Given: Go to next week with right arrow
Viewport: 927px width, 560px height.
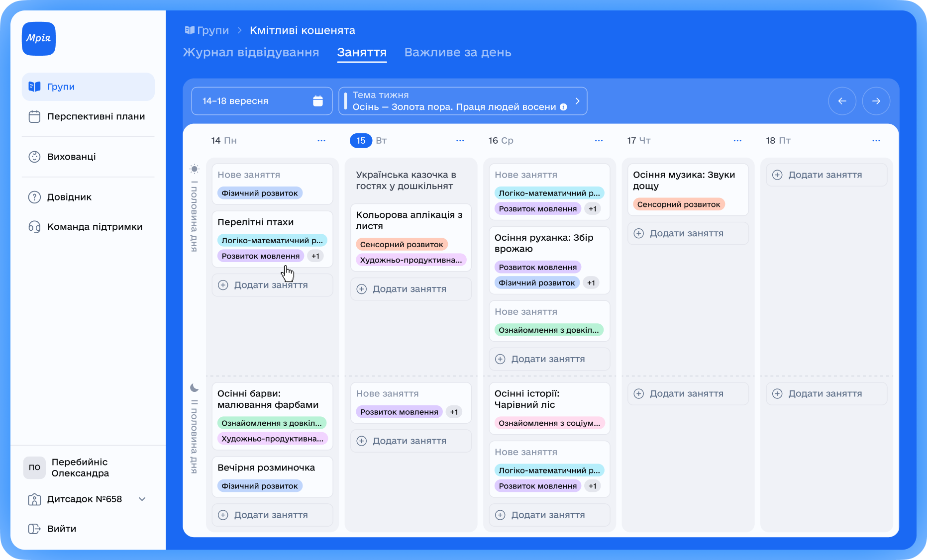Looking at the screenshot, I should point(876,101).
